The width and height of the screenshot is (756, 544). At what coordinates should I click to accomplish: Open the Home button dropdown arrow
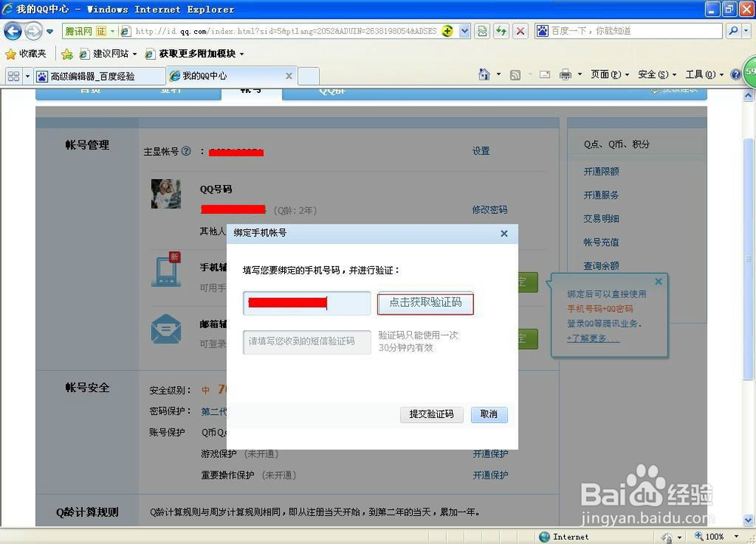pyautogui.click(x=498, y=74)
